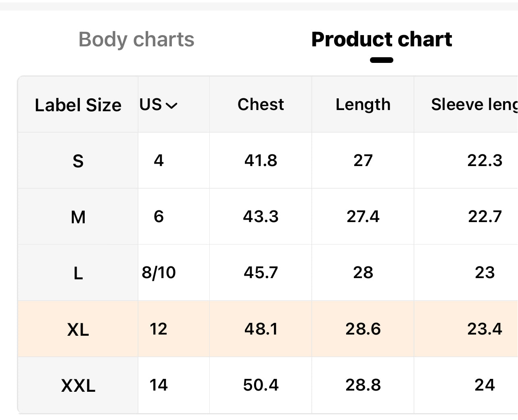Image resolution: width=518 pixels, height=420 pixels.
Task: Click the 27.4 length value for M
Action: [x=363, y=216]
